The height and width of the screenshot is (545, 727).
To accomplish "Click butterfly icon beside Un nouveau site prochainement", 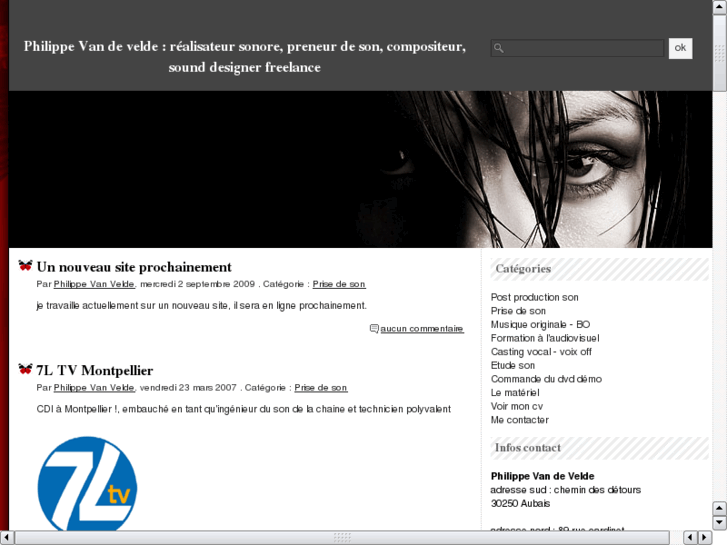I will pos(26,266).
